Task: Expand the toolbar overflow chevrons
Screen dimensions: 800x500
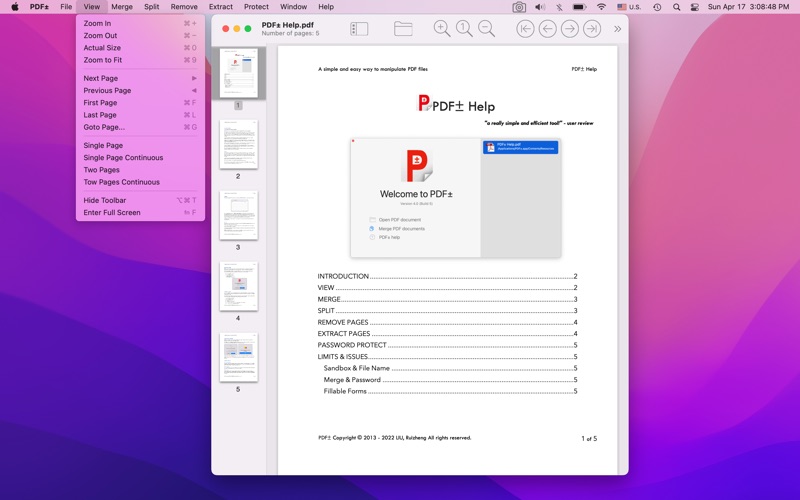Action: [617, 29]
